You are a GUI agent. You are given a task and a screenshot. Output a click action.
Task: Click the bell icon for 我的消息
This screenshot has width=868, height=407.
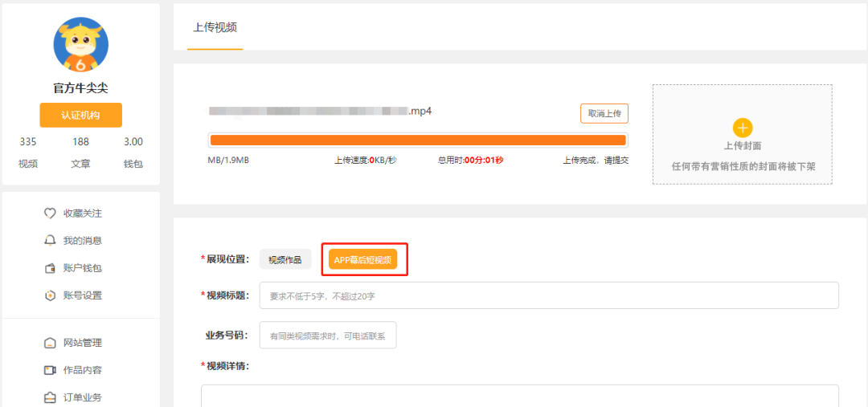pos(50,241)
